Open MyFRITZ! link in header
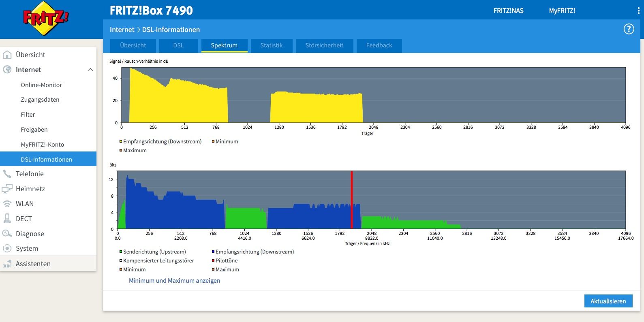 click(562, 11)
